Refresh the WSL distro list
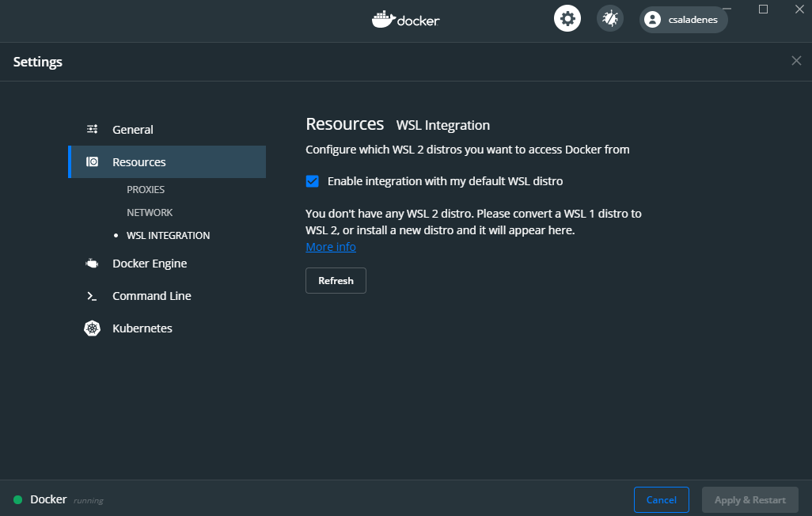Screen dimensions: 812x516 point(336,280)
